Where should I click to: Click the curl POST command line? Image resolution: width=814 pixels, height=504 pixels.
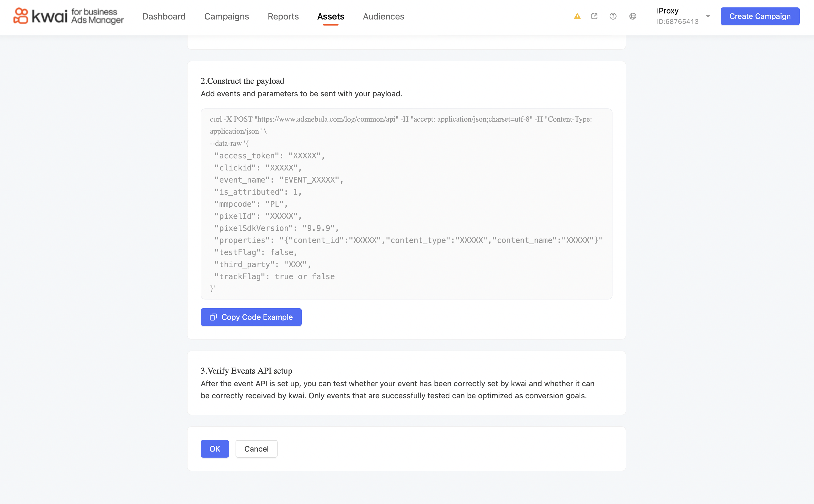[x=400, y=119]
